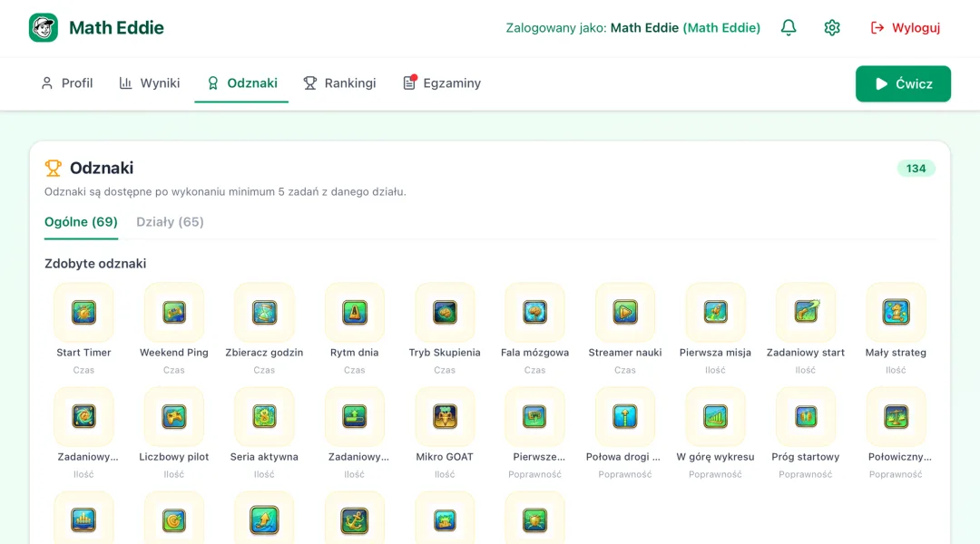Viewport: 980px width, 544px height.
Task: Switch to the Wyniki tab
Action: 150,83
